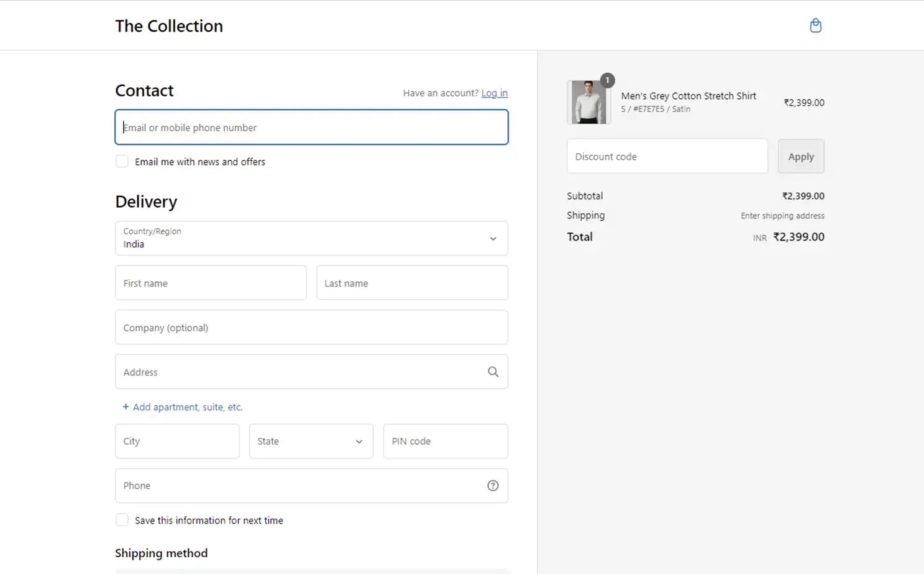Image resolution: width=924 pixels, height=574 pixels.
Task: Select the First name field
Action: click(x=210, y=282)
